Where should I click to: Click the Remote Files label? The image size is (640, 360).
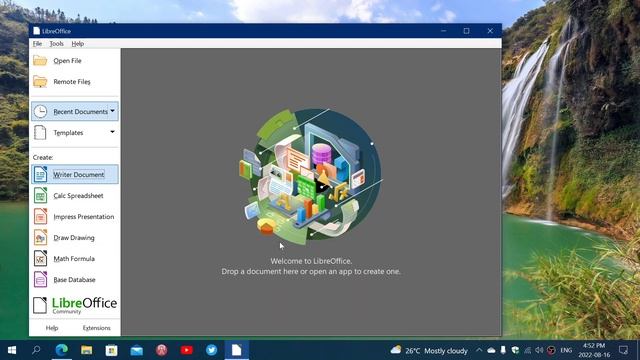point(72,82)
